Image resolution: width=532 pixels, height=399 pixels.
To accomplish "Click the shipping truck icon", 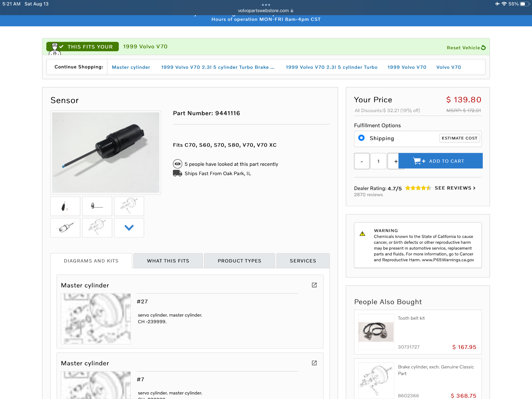I will point(177,173).
